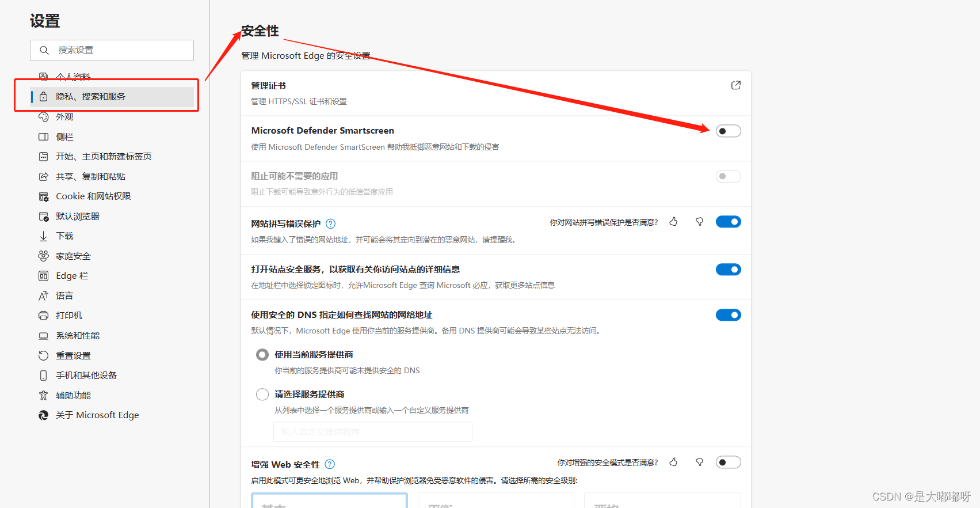Click thumbs down for 网站拼写错误保护 feedback
Image resolution: width=980 pixels, height=508 pixels.
coord(699,222)
